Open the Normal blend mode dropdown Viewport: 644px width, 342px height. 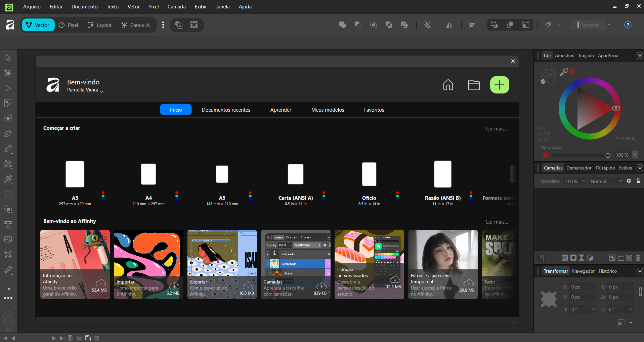point(606,181)
